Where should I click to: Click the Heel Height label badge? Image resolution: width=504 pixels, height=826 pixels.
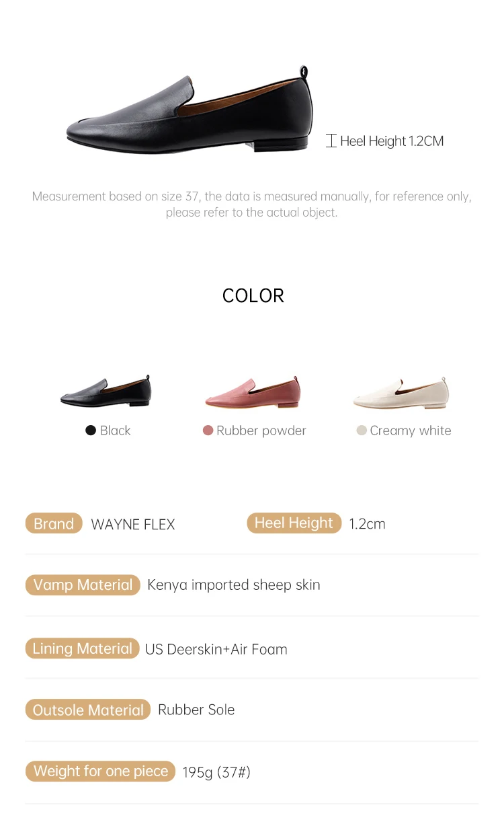(294, 523)
